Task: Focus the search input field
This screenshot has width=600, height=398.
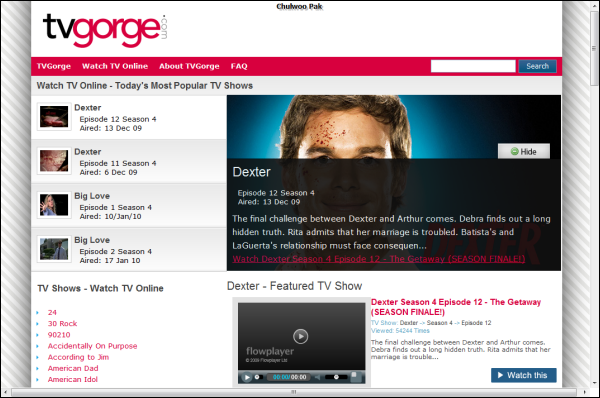Action: point(473,66)
